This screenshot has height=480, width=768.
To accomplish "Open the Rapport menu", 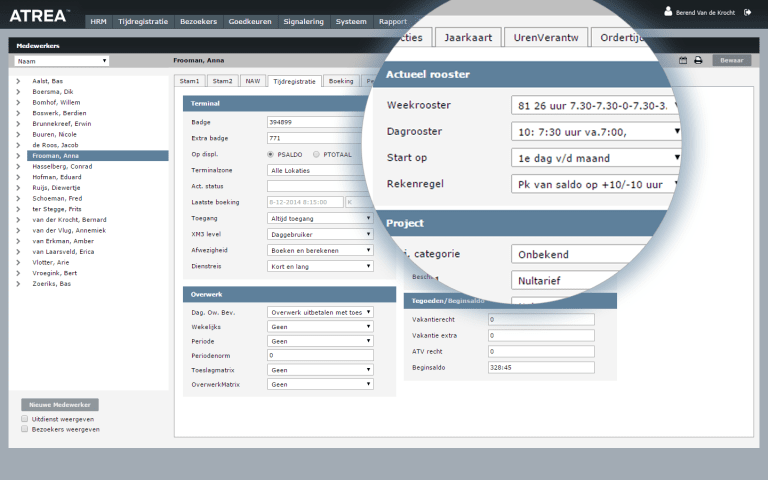I will 393,22.
